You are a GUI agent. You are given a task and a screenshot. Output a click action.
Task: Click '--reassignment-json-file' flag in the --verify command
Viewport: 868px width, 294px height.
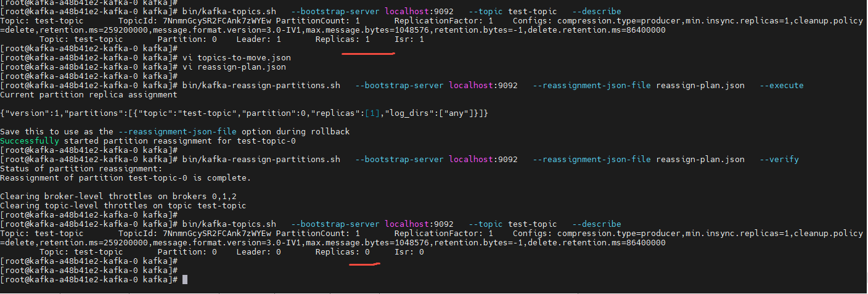tap(592, 160)
